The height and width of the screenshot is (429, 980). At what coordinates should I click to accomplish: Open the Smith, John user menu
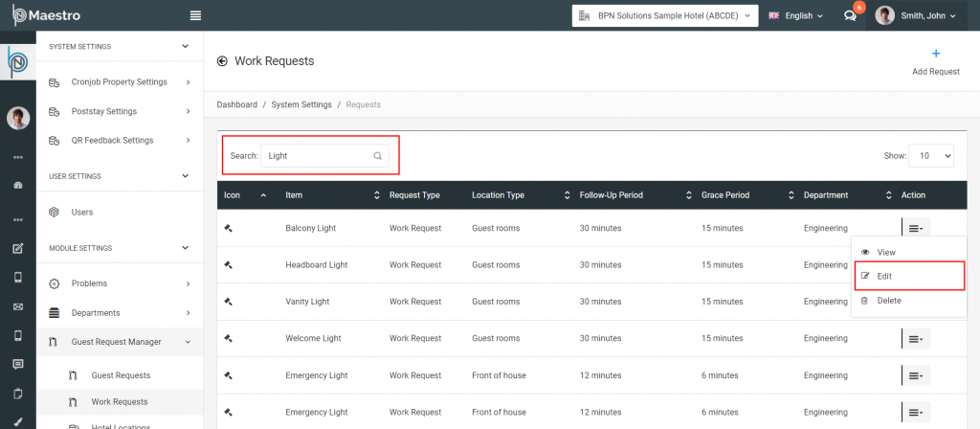(x=916, y=15)
